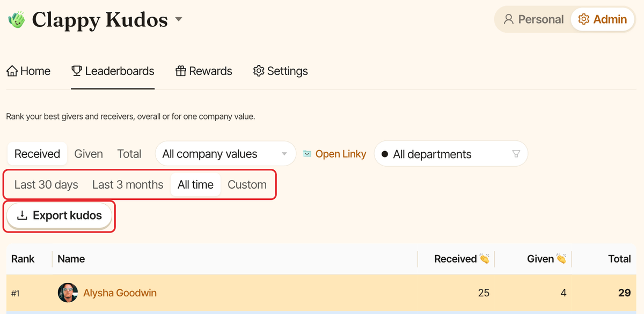Open the Settings tab

pos(281,71)
